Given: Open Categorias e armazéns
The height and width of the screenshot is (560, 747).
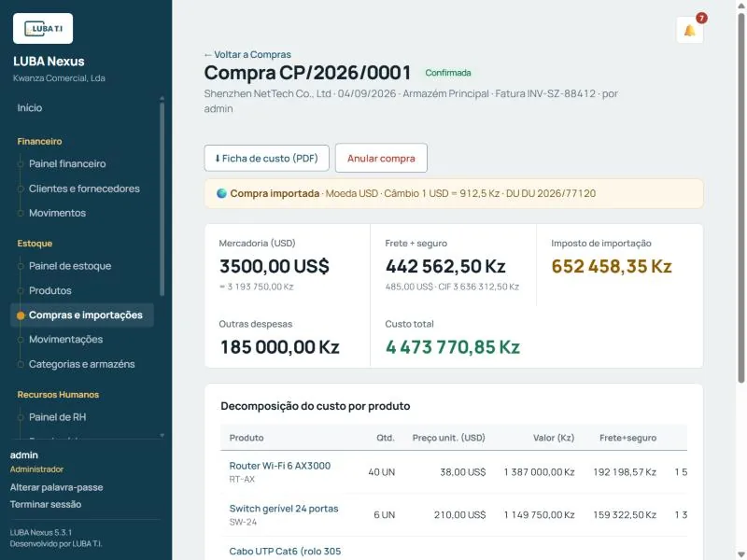Looking at the screenshot, I should click(x=81, y=364).
